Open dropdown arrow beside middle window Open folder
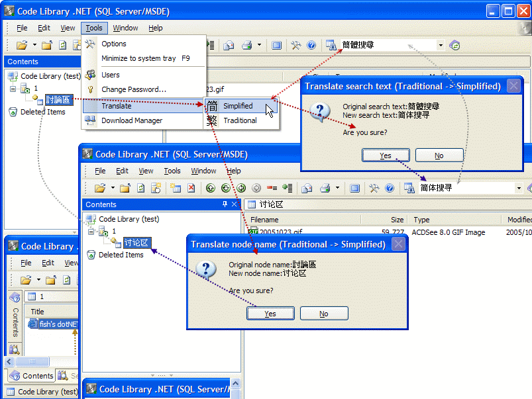 pos(113,188)
